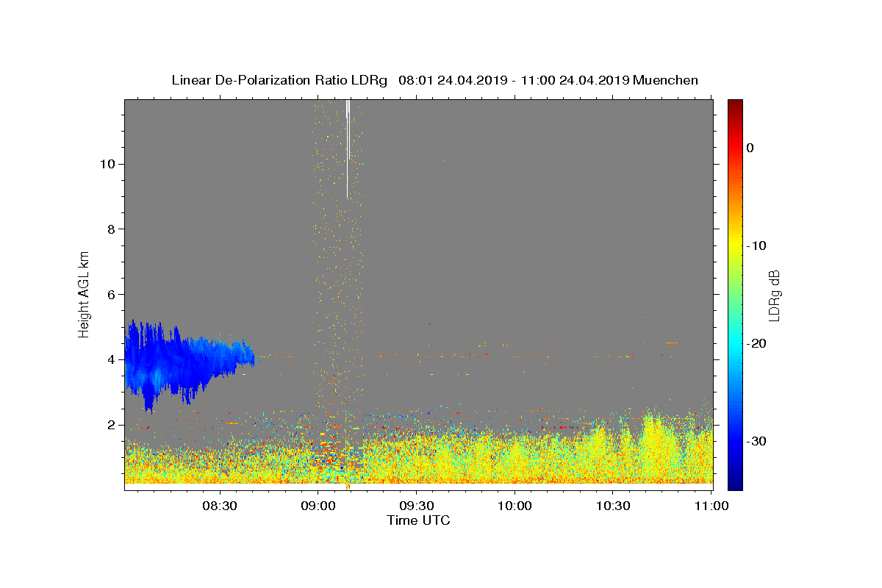Click the dark blue bottom of colorbar

click(735, 484)
